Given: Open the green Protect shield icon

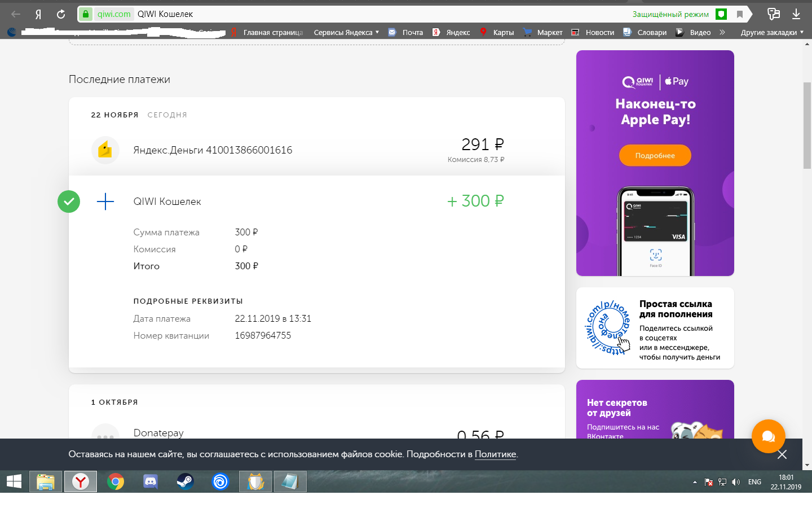Looking at the screenshot, I should [x=721, y=14].
